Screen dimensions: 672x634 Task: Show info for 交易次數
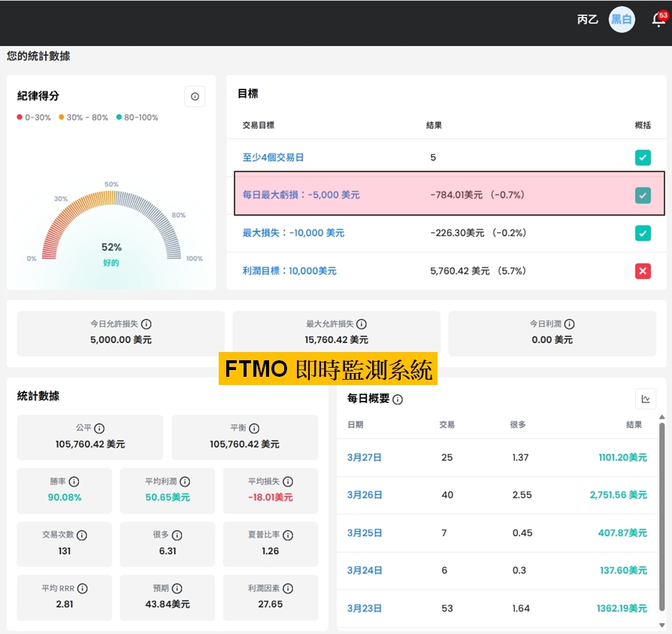[82, 535]
